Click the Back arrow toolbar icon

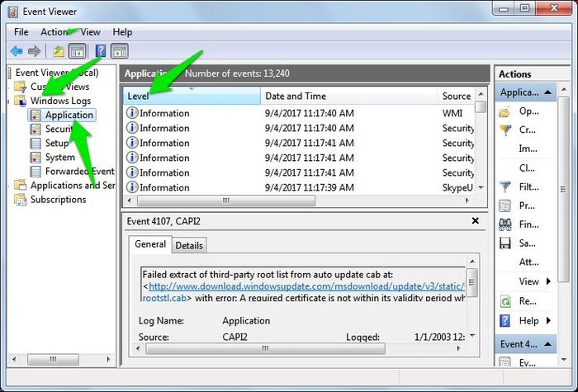17,51
